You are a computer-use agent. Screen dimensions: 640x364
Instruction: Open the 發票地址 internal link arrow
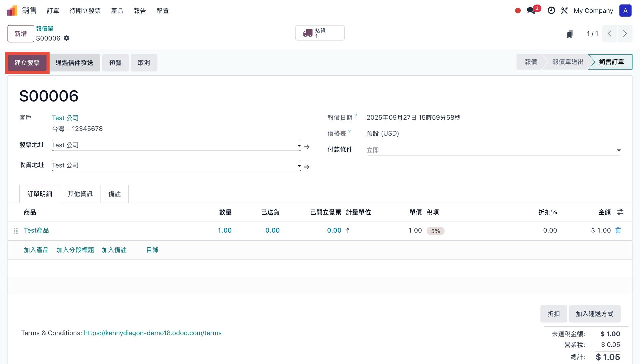307,147
